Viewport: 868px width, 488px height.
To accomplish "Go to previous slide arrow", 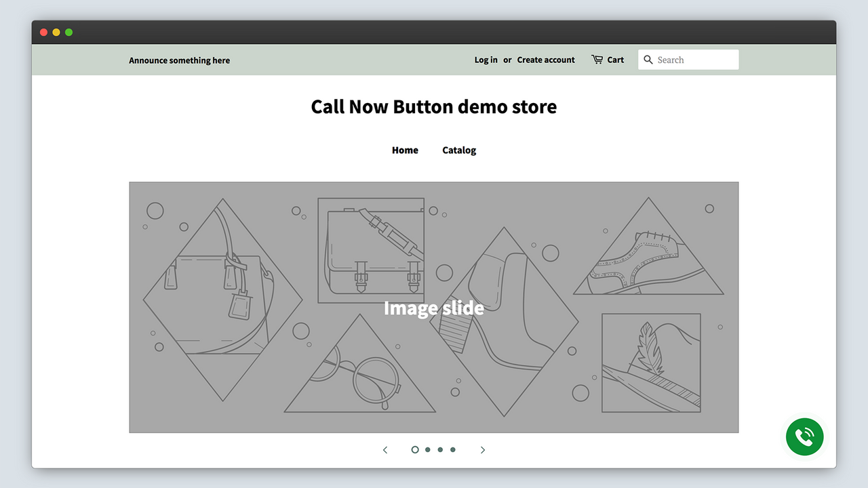I will (385, 450).
